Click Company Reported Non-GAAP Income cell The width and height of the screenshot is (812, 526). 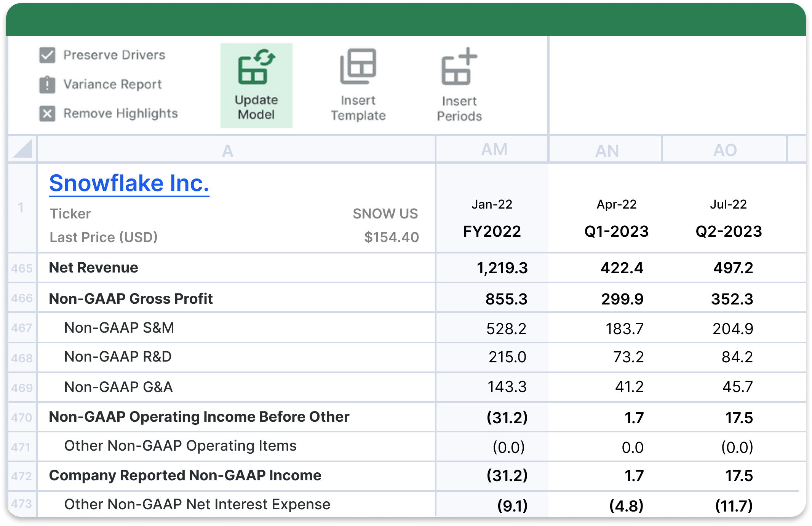point(236,476)
